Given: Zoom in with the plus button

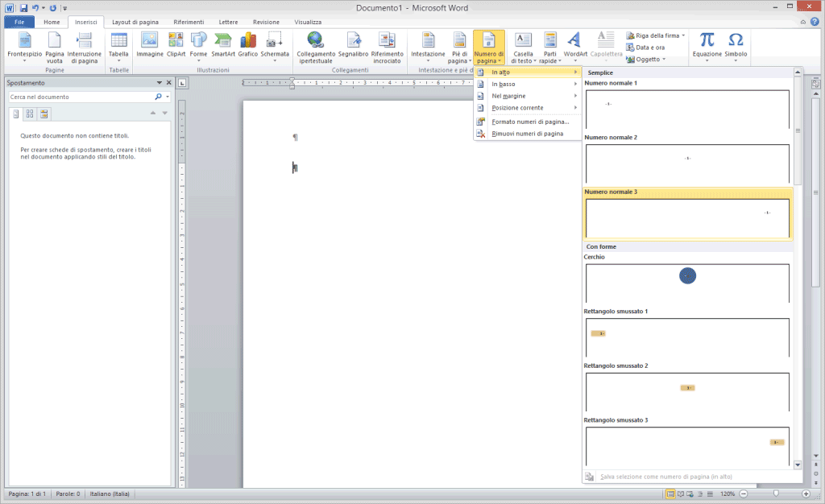Looking at the screenshot, I should [x=806, y=494].
